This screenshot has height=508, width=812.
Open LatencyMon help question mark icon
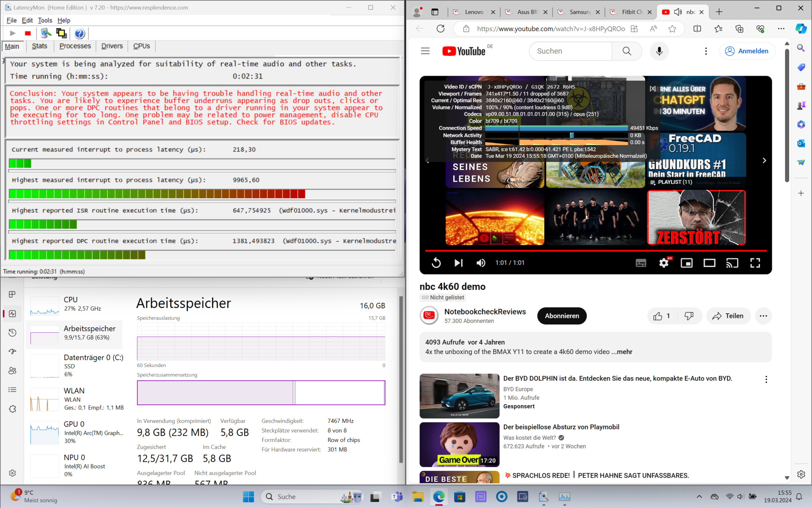click(x=80, y=33)
